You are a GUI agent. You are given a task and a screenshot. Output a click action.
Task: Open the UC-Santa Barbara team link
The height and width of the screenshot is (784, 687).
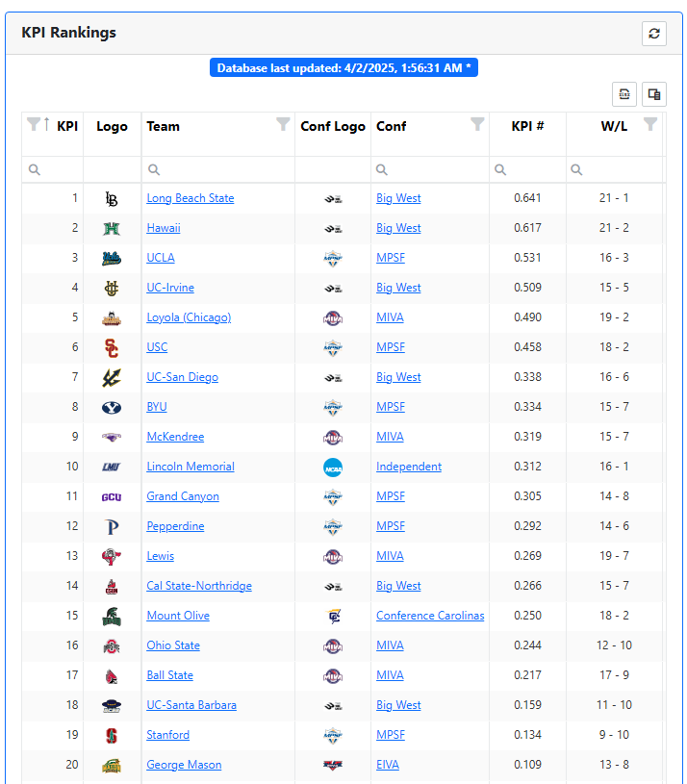coord(191,705)
